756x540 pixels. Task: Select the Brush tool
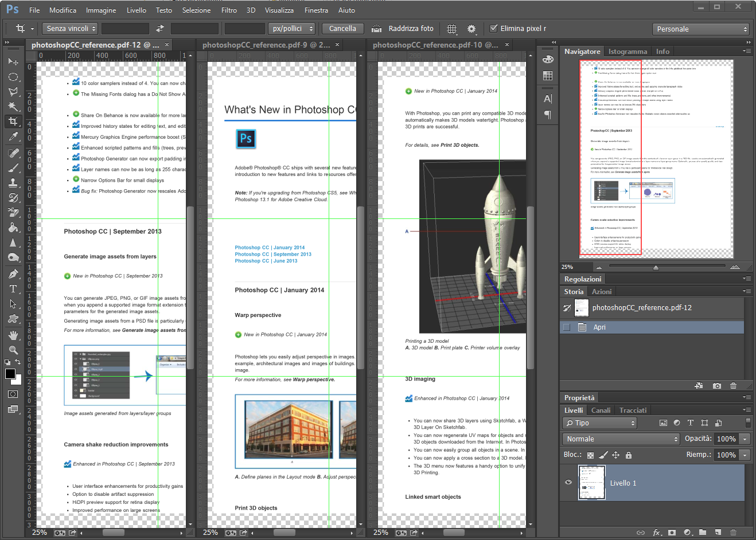tap(13, 168)
